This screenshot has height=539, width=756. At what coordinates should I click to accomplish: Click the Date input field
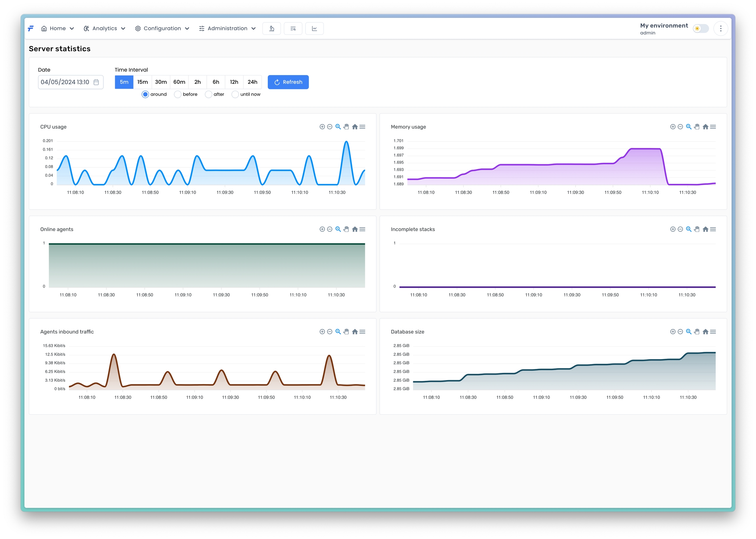pyautogui.click(x=66, y=82)
